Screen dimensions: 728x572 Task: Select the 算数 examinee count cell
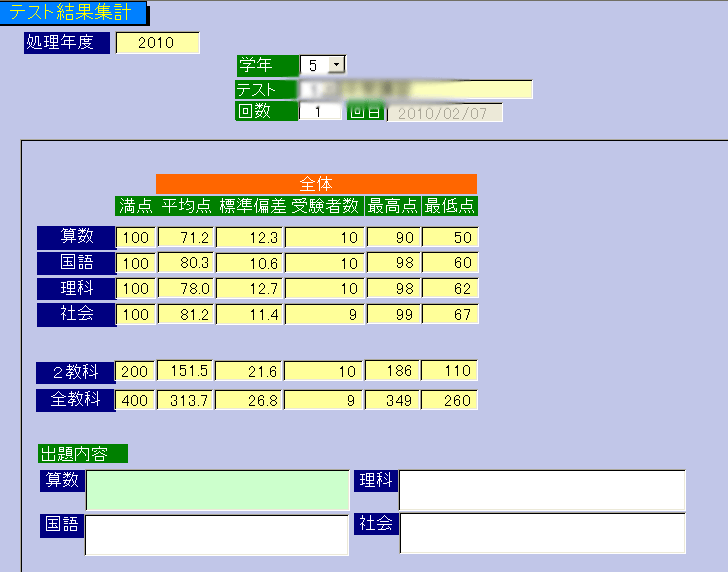pos(324,238)
